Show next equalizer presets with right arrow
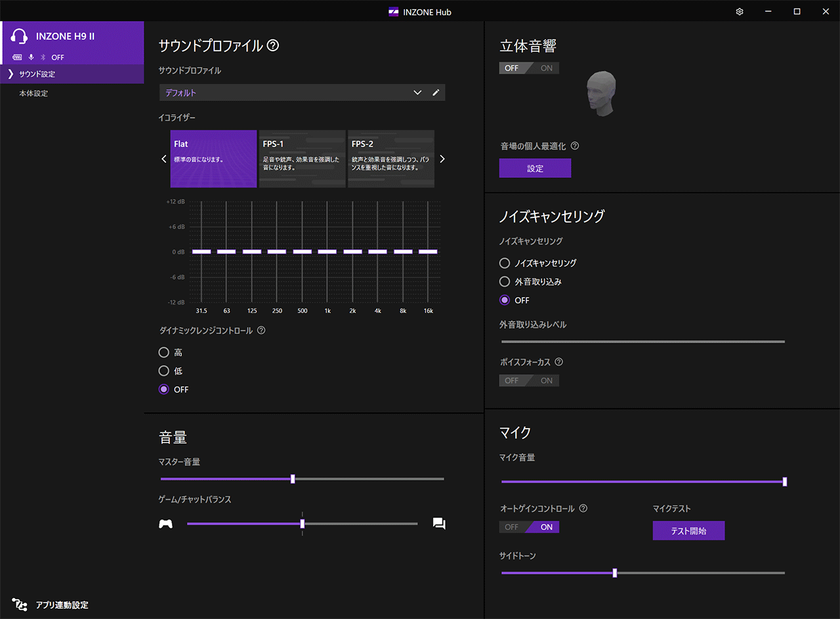Image resolution: width=840 pixels, height=619 pixels. (442, 159)
